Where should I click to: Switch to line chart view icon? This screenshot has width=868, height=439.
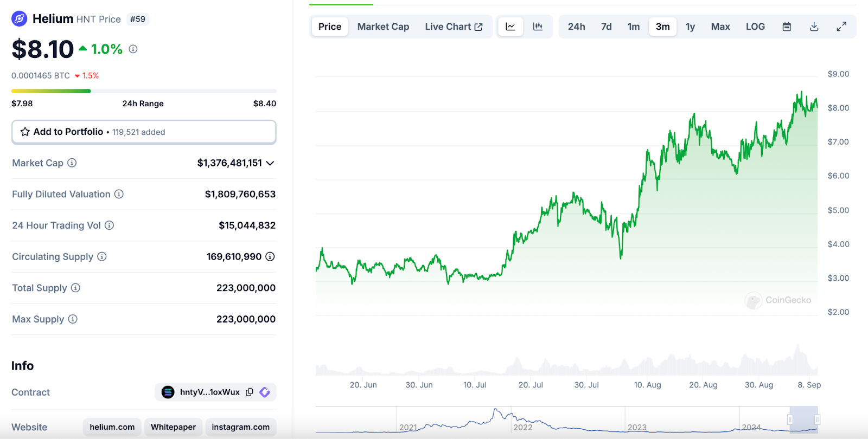[510, 27]
